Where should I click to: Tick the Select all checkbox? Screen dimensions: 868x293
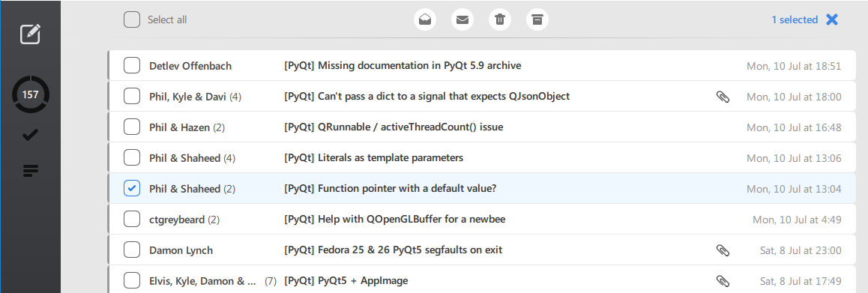132,20
